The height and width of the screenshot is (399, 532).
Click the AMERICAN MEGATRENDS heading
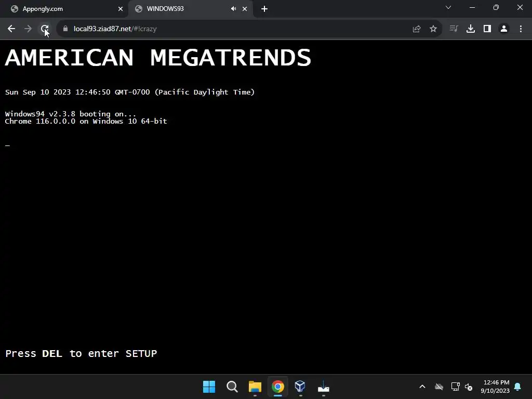158,57
